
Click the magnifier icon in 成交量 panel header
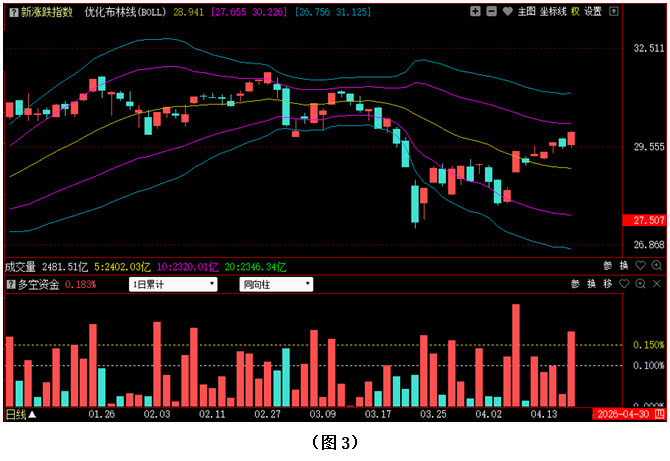click(x=656, y=266)
